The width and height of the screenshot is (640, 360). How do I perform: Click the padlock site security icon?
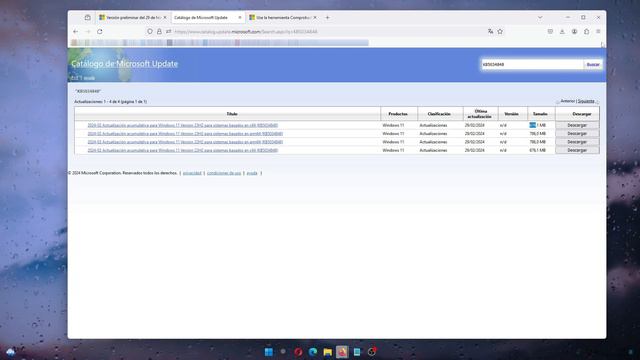point(159,31)
